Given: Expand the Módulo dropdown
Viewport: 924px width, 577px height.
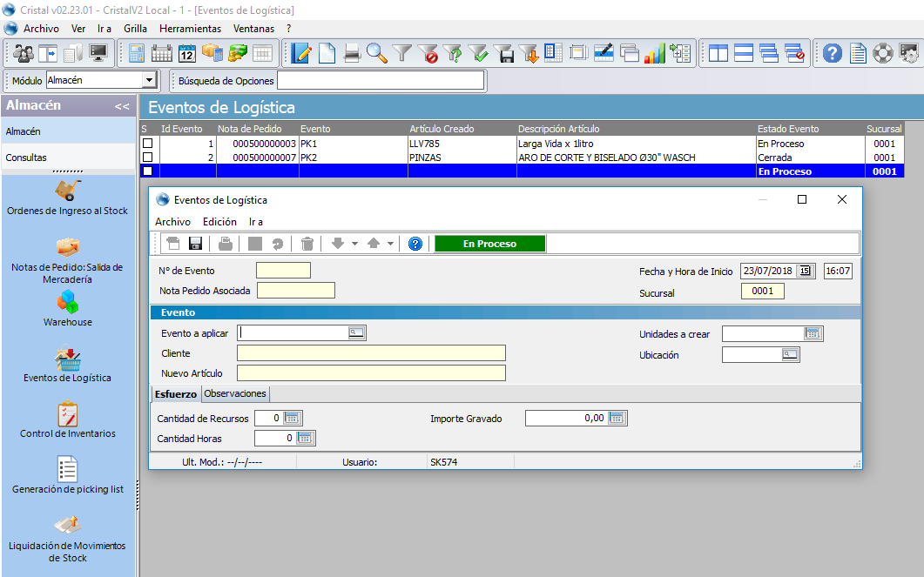Looking at the screenshot, I should click(x=149, y=81).
